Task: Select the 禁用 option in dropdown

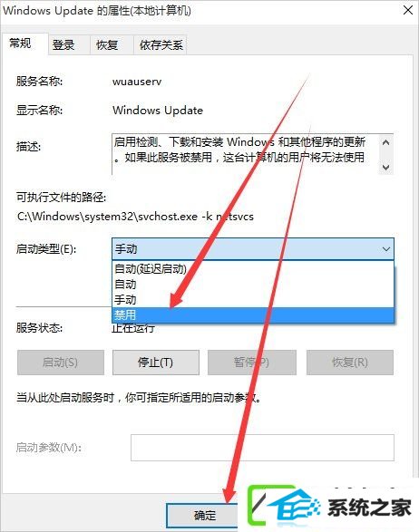Action: tap(253, 314)
